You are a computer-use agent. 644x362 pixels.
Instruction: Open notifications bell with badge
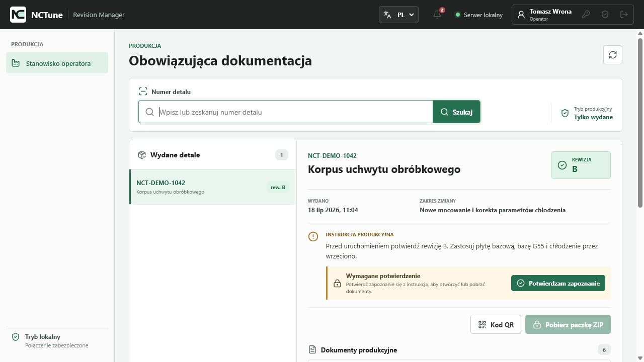pyautogui.click(x=438, y=15)
